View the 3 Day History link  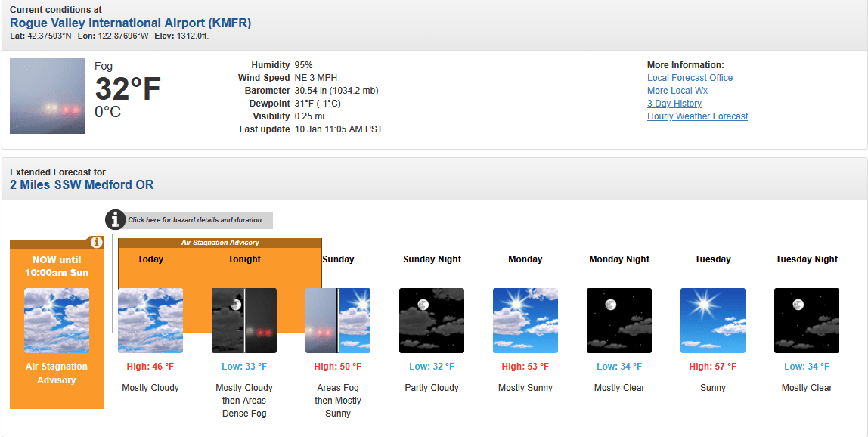pyautogui.click(x=674, y=103)
